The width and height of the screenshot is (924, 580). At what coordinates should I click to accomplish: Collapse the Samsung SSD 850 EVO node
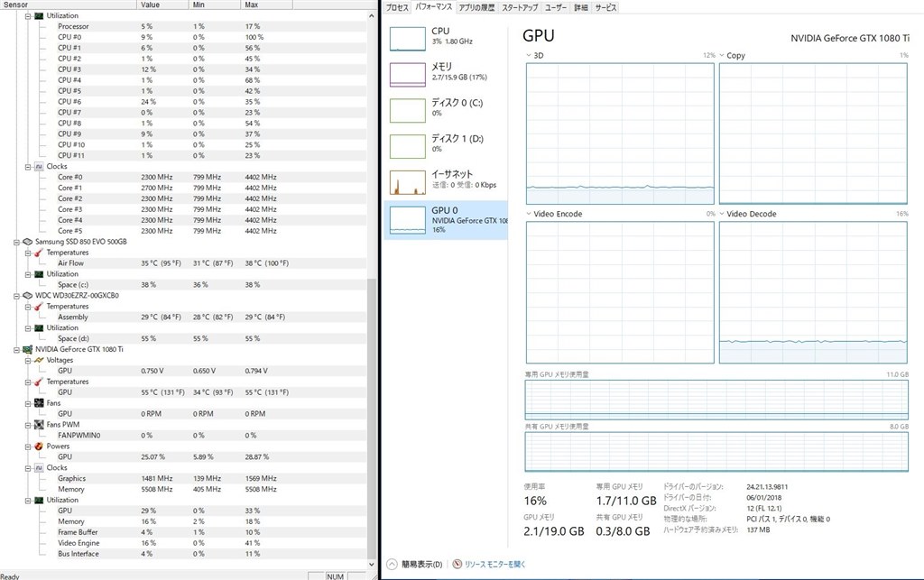(x=16, y=242)
